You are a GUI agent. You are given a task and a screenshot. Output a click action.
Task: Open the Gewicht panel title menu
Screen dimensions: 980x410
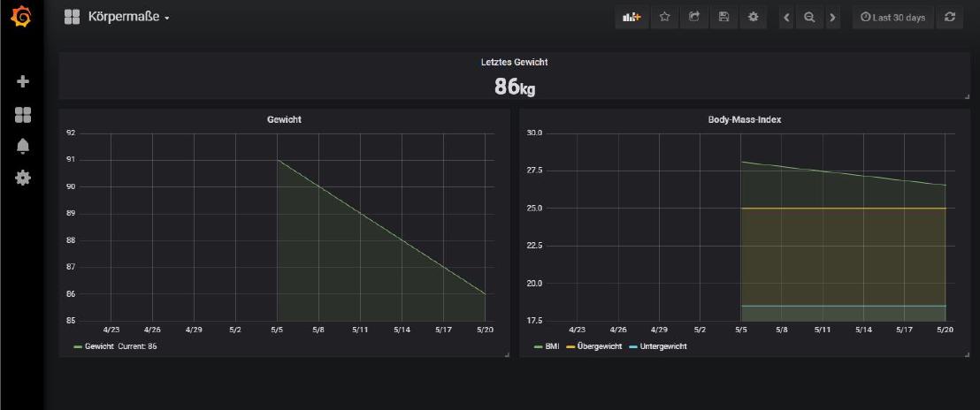click(x=285, y=119)
